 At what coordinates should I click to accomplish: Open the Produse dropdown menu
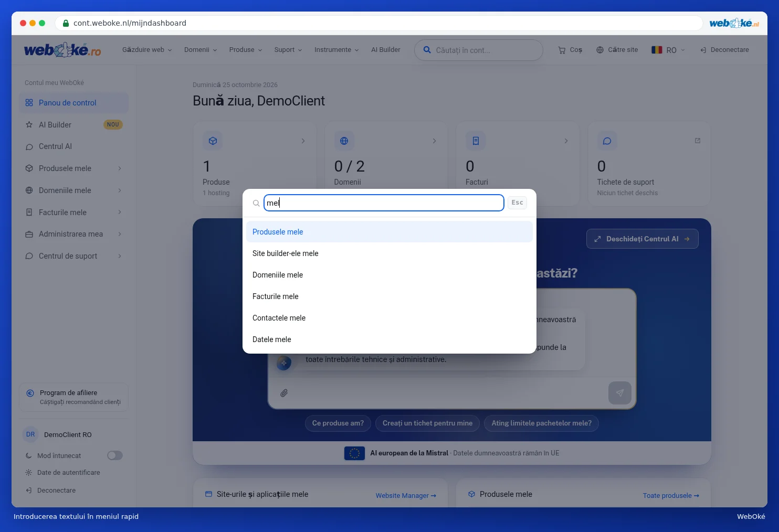pos(246,50)
